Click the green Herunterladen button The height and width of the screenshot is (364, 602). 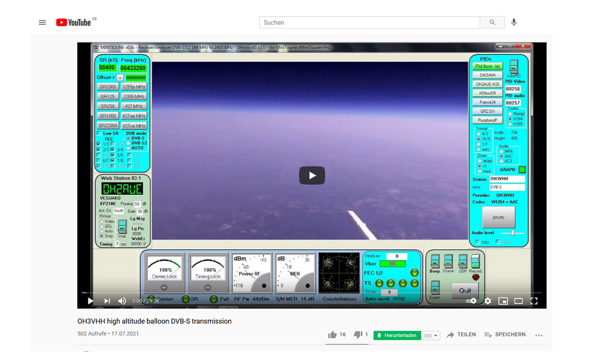[x=397, y=335]
